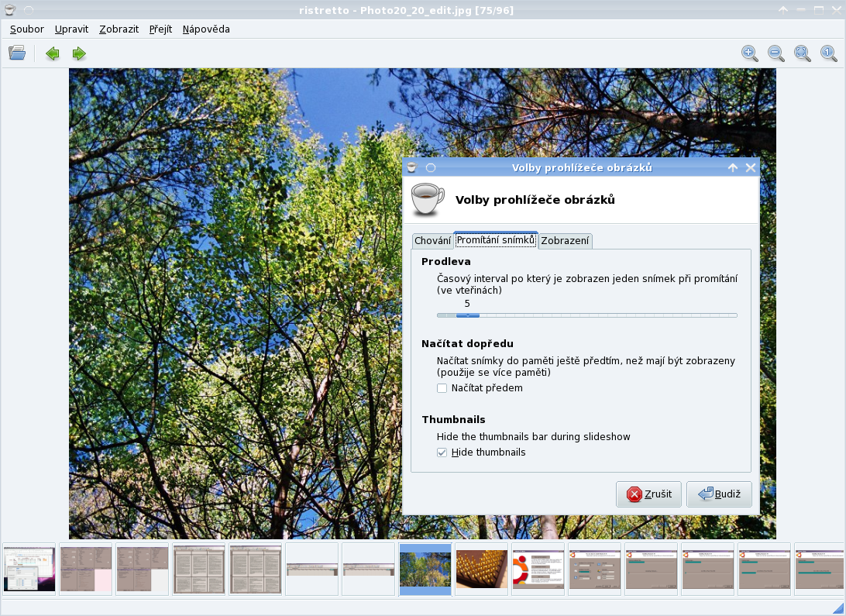The width and height of the screenshot is (846, 616).
Task: Select the fourth thumbnail of table document
Action: [199, 569]
